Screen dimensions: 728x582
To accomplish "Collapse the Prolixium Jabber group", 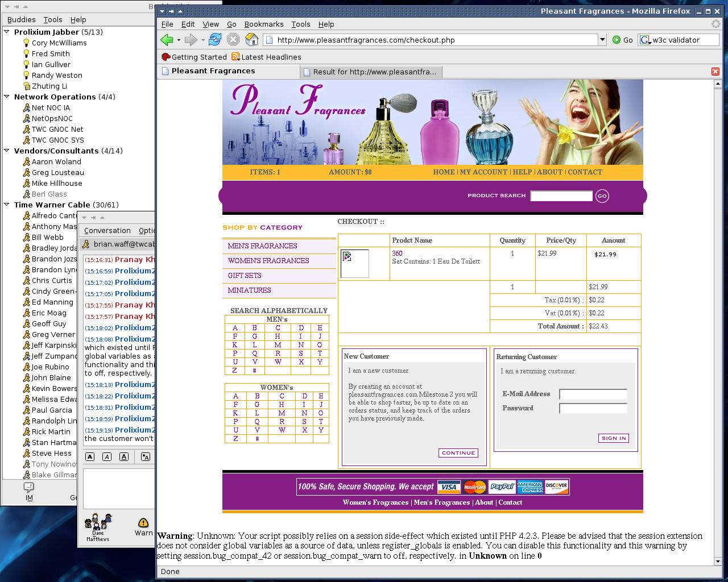I will (x=7, y=32).
